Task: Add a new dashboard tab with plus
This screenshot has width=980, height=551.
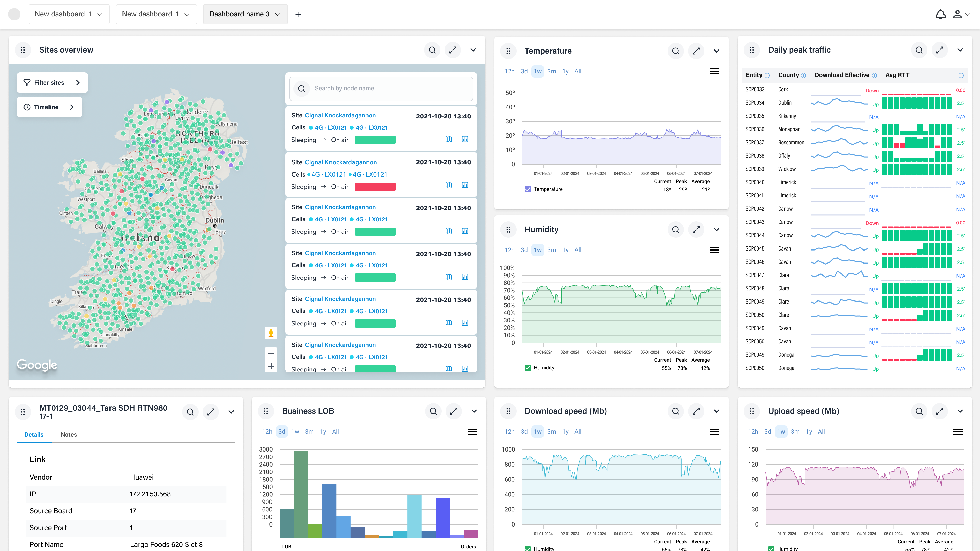Action: [x=298, y=15]
